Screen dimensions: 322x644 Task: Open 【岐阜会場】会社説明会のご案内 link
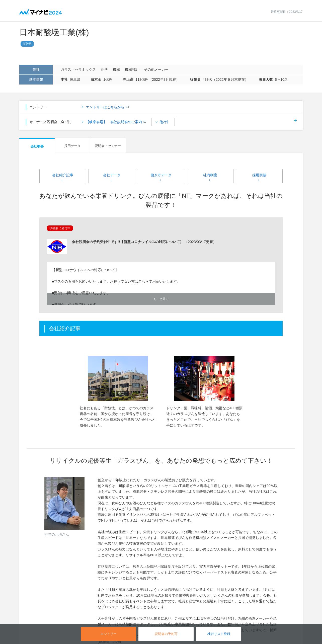click(114, 122)
